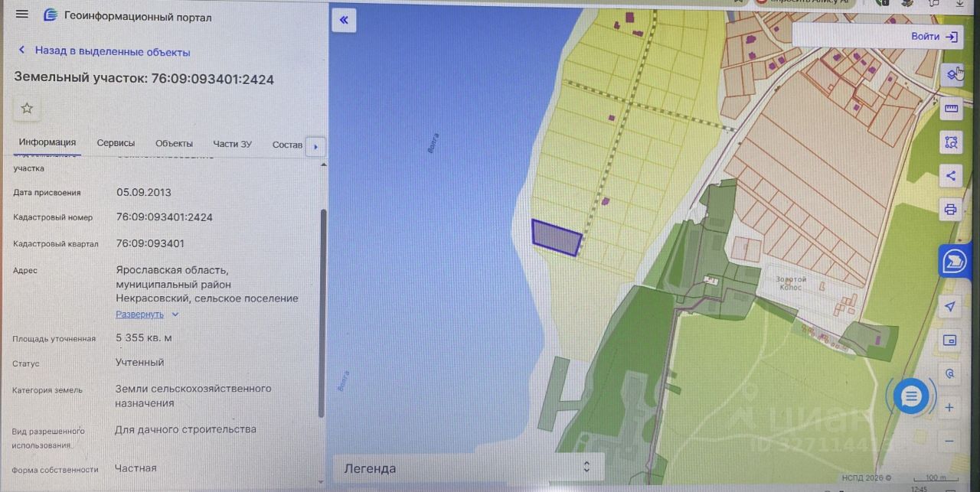
Task: Click the ownership value Частная
Action: pos(136,468)
